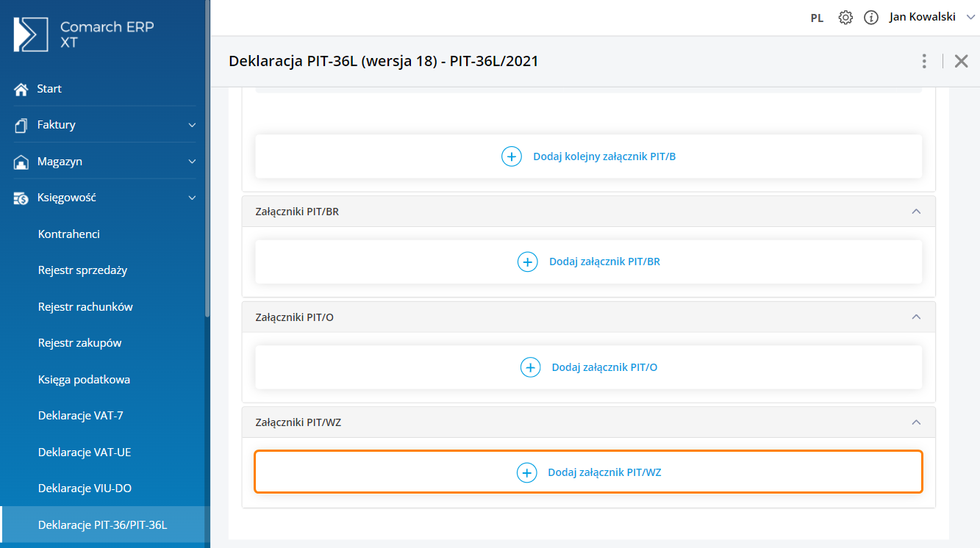
Task: Open settings via the gear icon
Action: point(845,18)
